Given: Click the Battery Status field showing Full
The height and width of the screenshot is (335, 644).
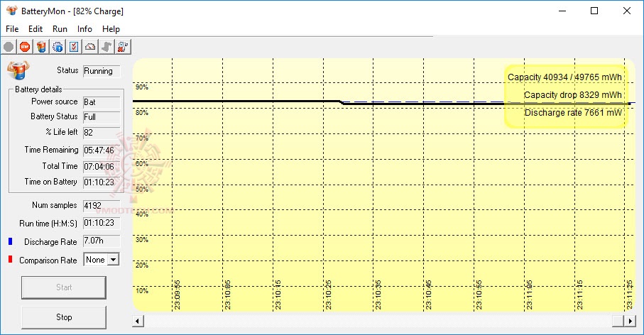Looking at the screenshot, I should point(102,117).
